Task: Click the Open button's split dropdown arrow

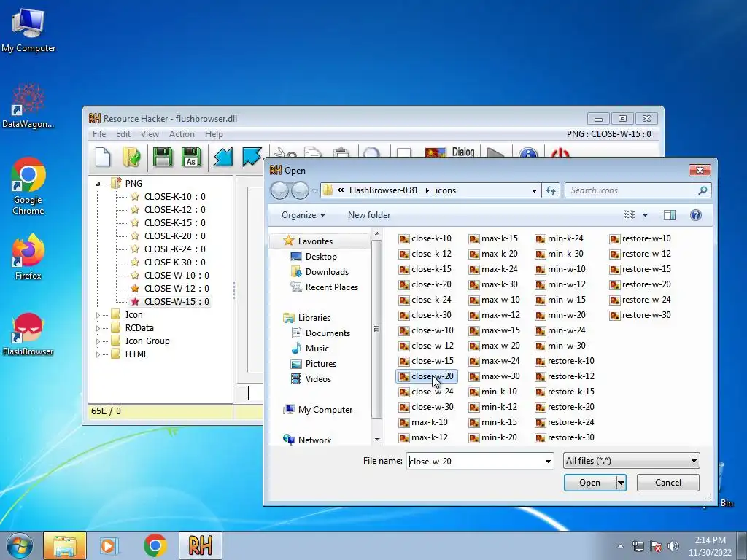Action: [x=621, y=483]
